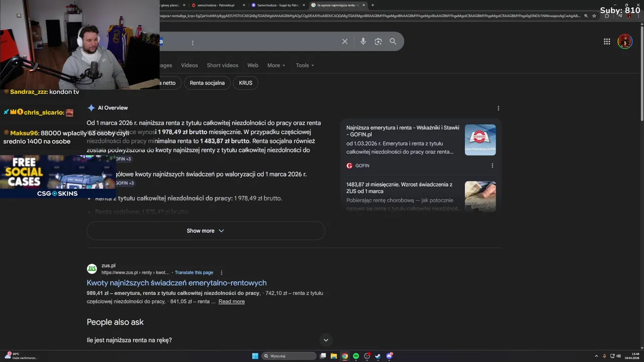Image resolution: width=644 pixels, height=362 pixels.
Task: Open new browser tab with plus
Action: [x=372, y=5]
